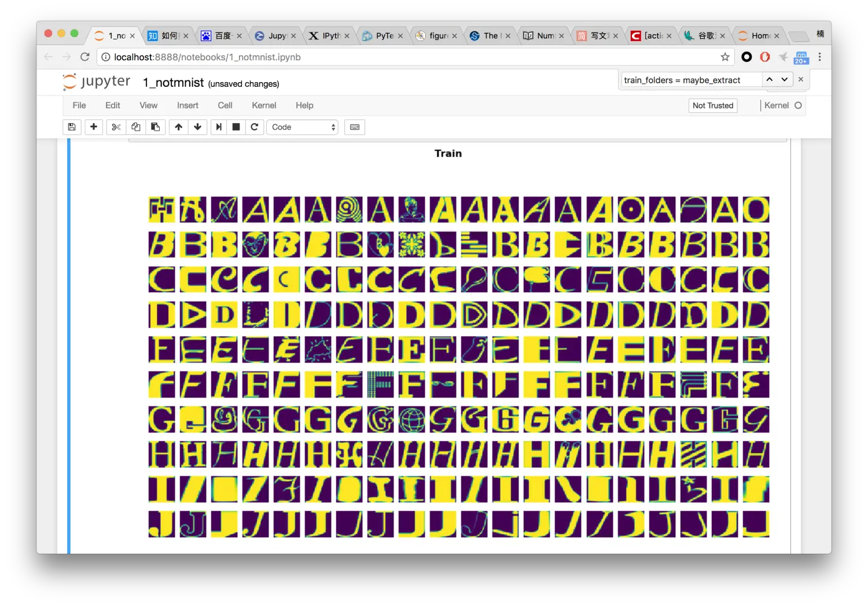
Task: Open the Insert menu
Action: [x=187, y=105]
